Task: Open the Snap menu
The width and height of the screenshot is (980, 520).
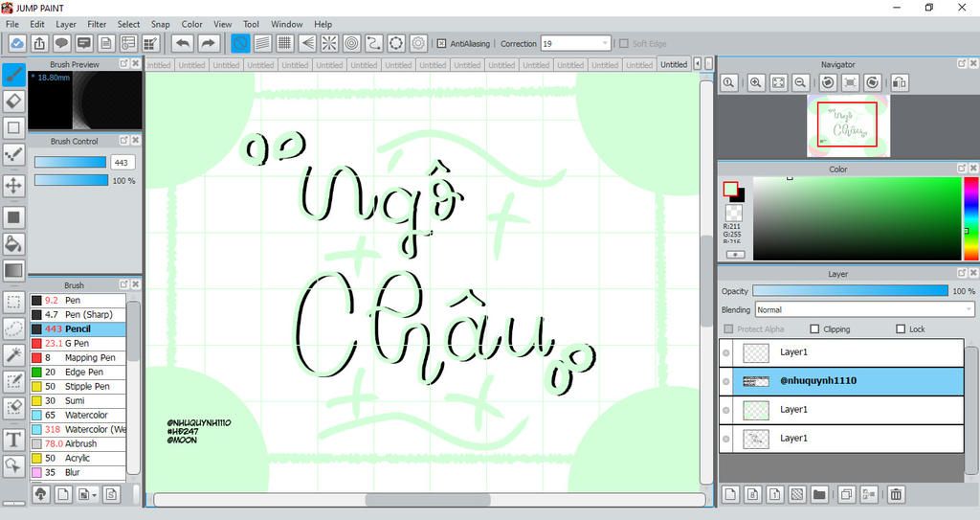Action: tap(161, 24)
